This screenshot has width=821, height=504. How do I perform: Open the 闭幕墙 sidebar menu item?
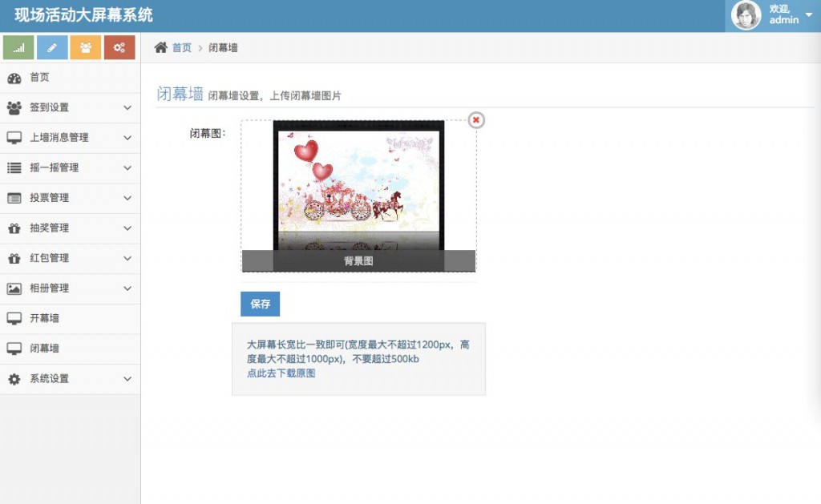[71, 349]
